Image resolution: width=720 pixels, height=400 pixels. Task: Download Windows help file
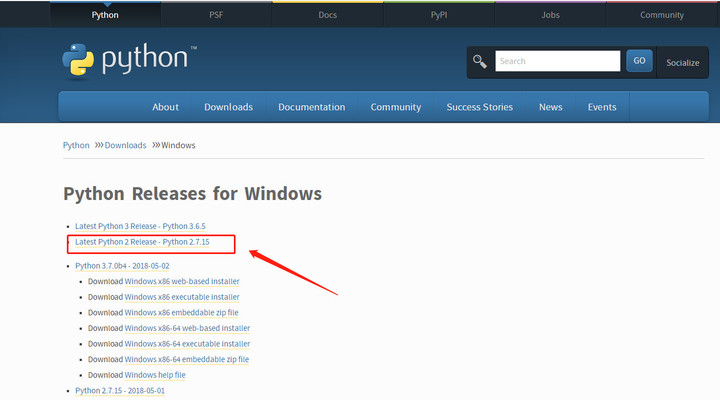[155, 375]
